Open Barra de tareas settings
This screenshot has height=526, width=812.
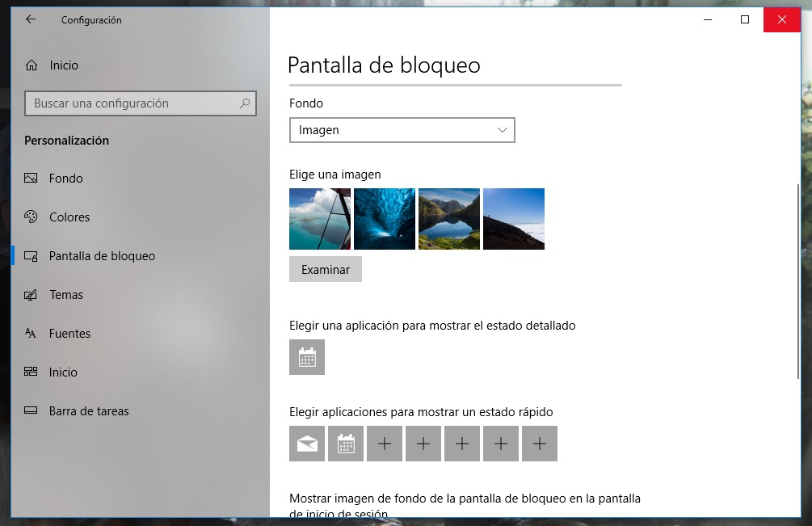pyautogui.click(x=90, y=411)
